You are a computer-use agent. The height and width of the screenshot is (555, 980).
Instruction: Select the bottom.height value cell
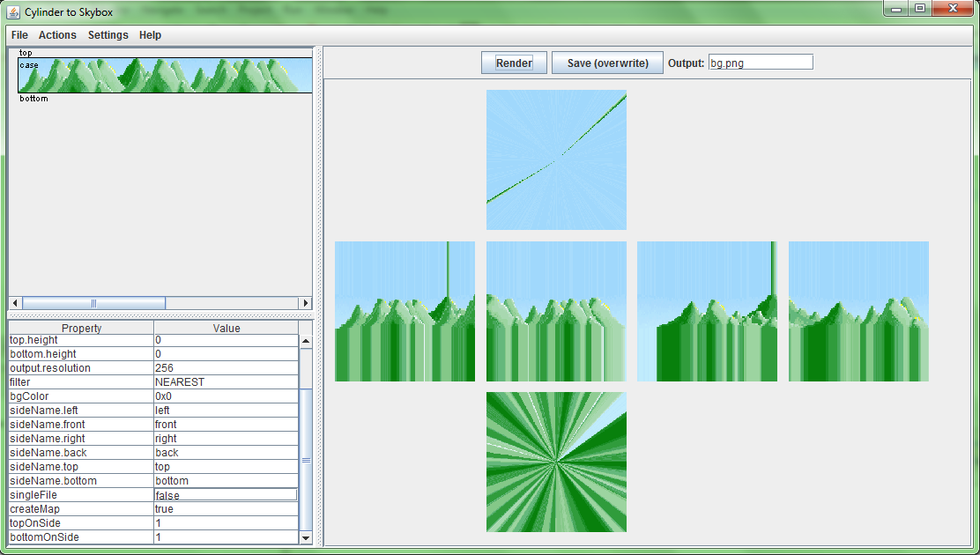pyautogui.click(x=226, y=354)
